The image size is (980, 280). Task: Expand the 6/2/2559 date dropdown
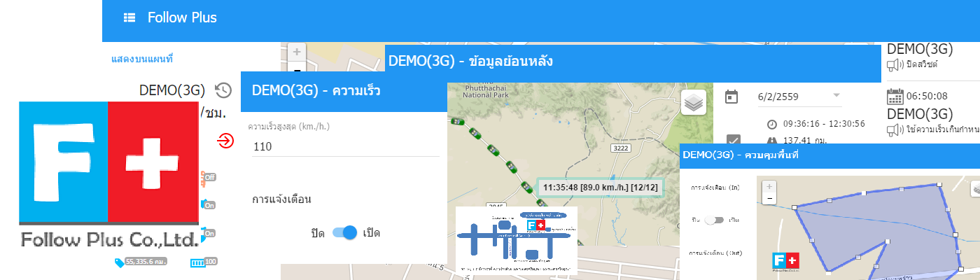pos(836,95)
